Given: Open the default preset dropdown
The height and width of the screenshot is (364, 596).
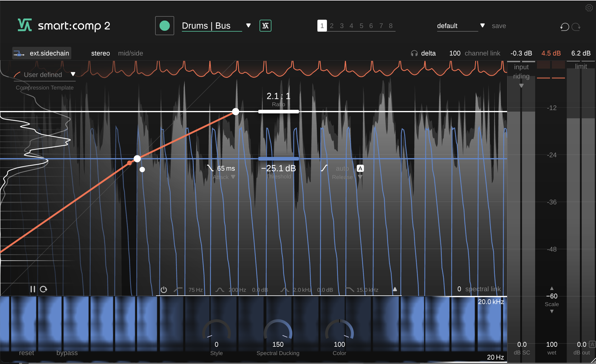Looking at the screenshot, I should click(x=482, y=26).
